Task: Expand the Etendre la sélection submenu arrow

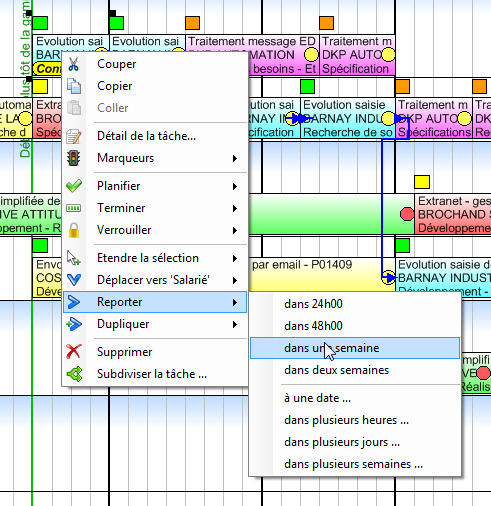Action: coord(235,258)
